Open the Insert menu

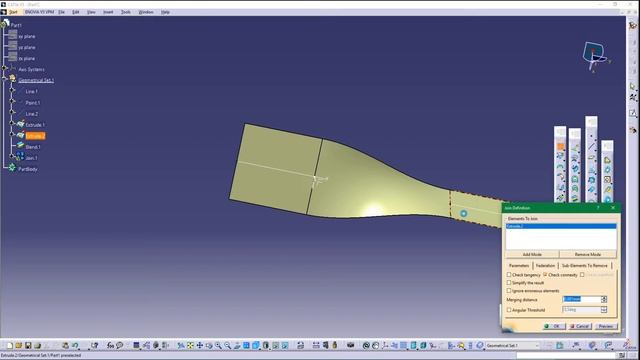pos(108,12)
